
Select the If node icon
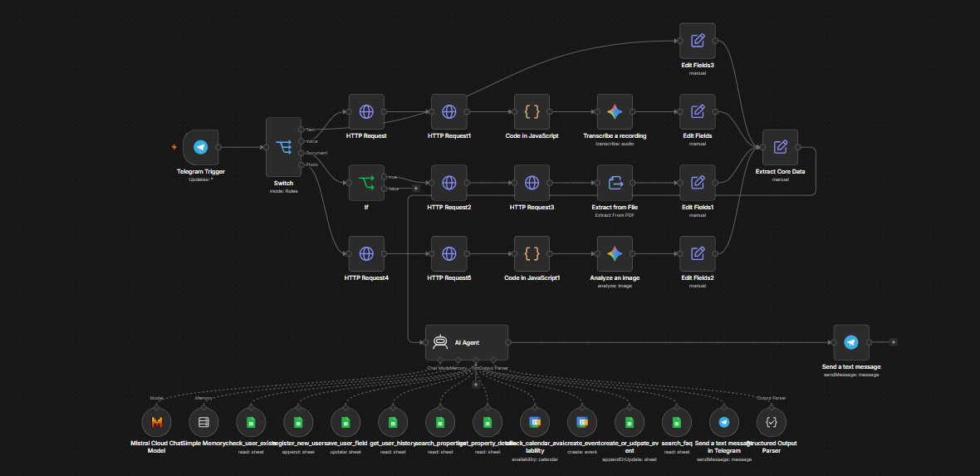[x=366, y=183]
